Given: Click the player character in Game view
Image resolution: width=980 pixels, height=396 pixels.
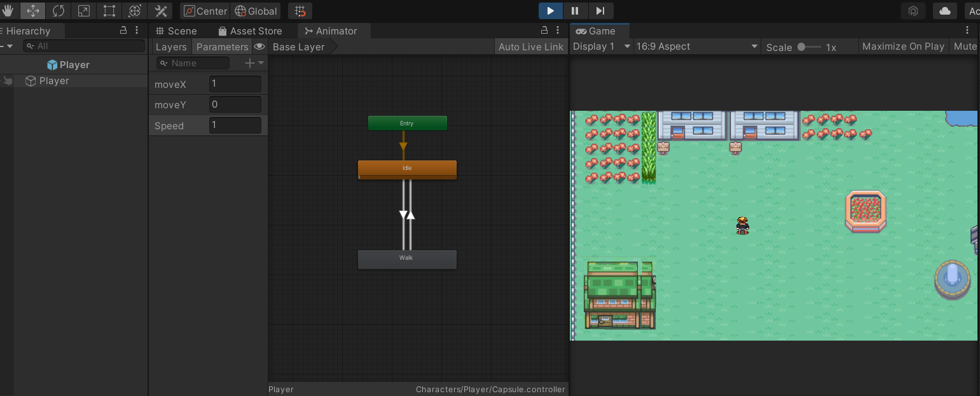Looking at the screenshot, I should click(x=742, y=225).
